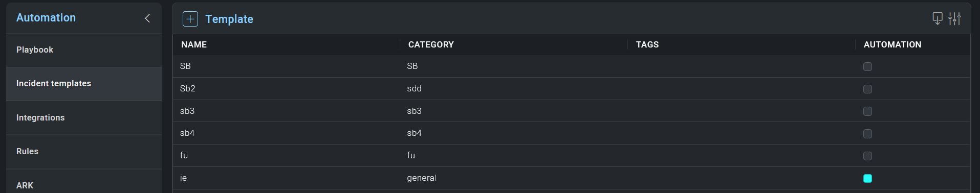Sort by CATEGORY column header

click(x=431, y=44)
